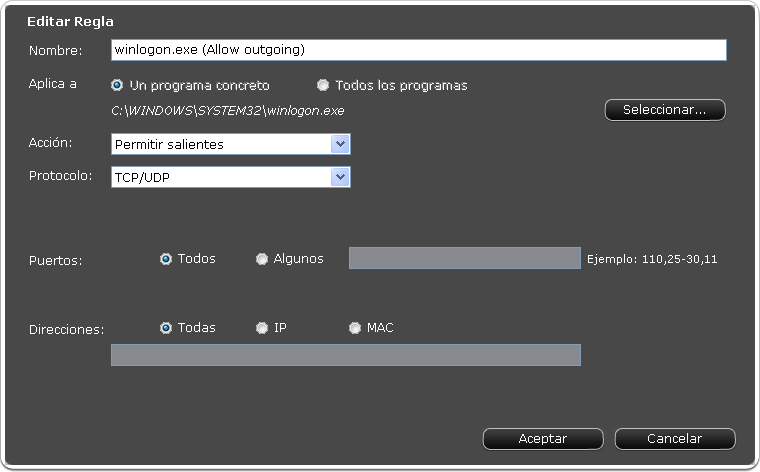Select the 'Un programa concreto' radio button

pos(117,85)
